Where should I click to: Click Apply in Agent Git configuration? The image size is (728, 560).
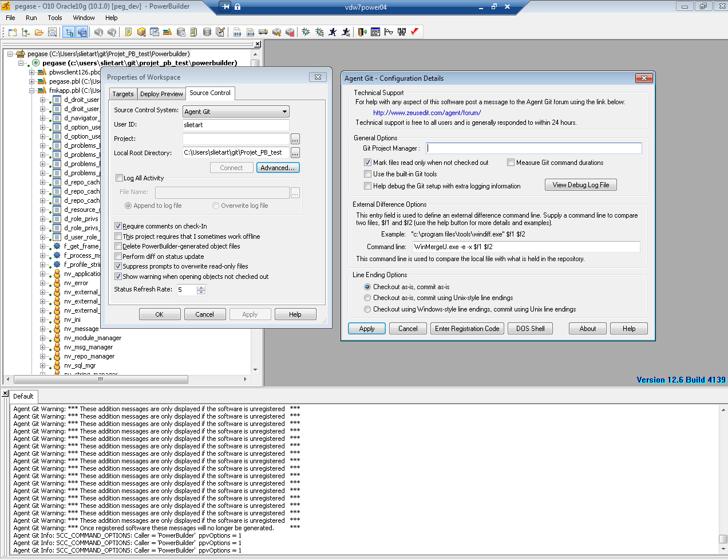(x=367, y=329)
